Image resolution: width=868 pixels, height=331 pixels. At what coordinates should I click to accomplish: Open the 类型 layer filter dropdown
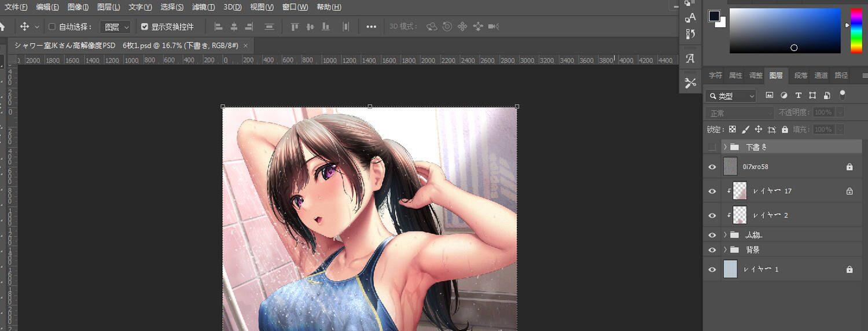[x=731, y=96]
